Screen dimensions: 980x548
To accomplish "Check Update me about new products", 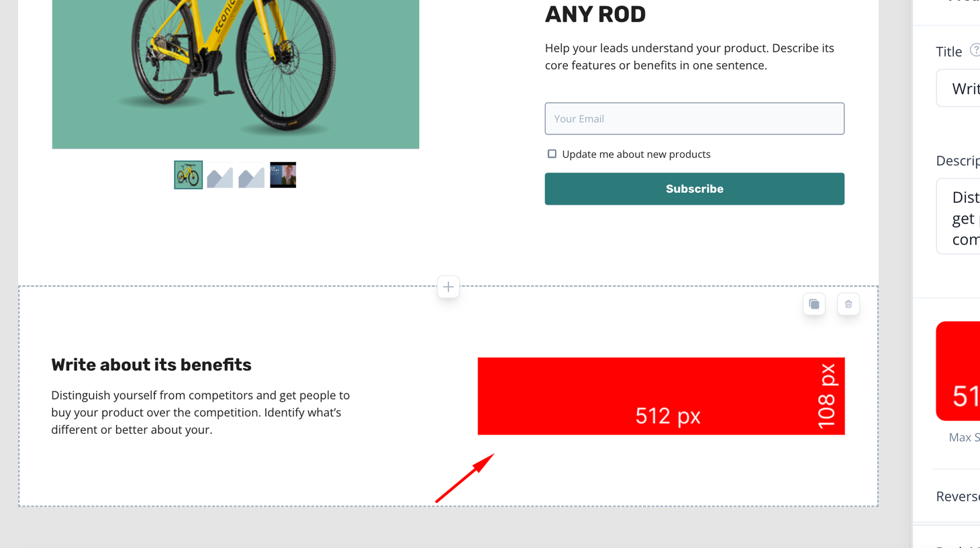I will coord(552,154).
